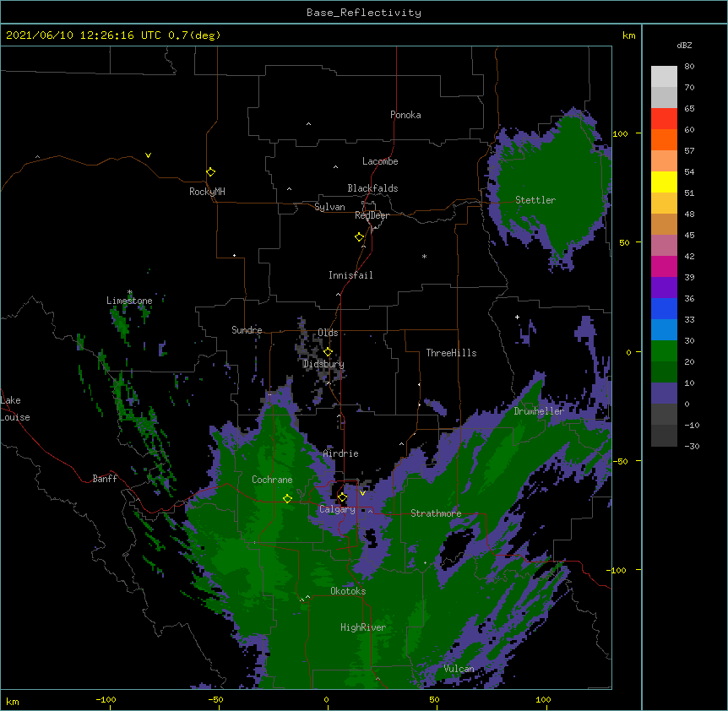Select the yellow diamond marker south of RedDeer
Viewport: 728px width, 711px height.
tap(359, 237)
